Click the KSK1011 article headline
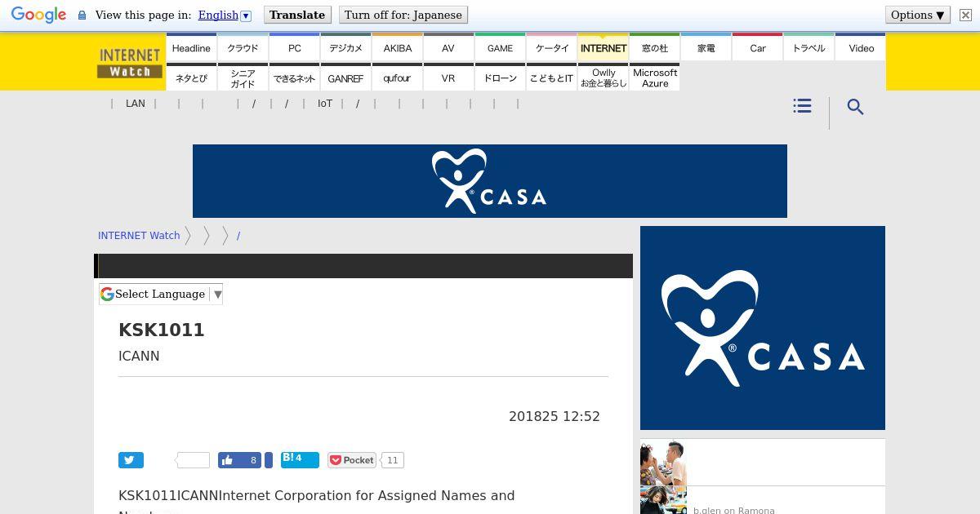The image size is (980, 514). (162, 330)
